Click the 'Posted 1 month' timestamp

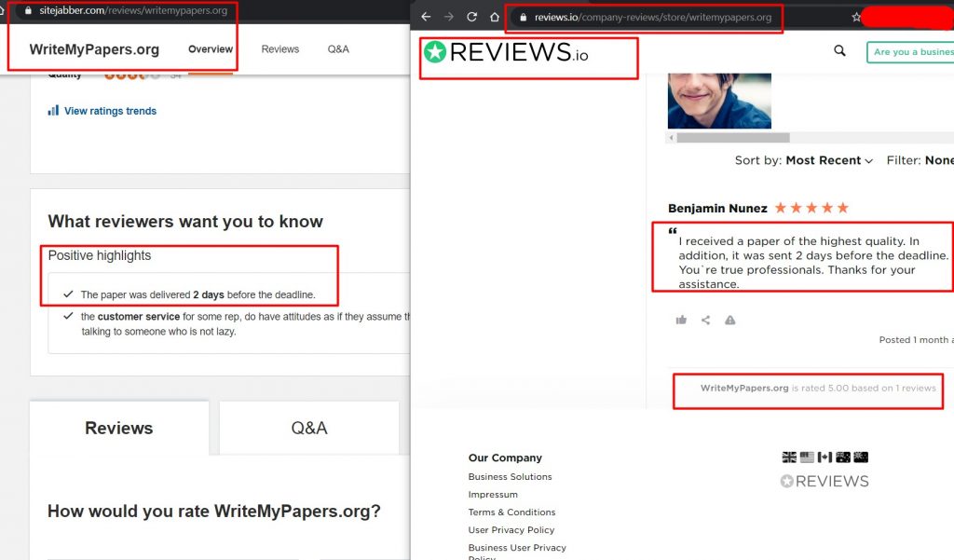917,340
